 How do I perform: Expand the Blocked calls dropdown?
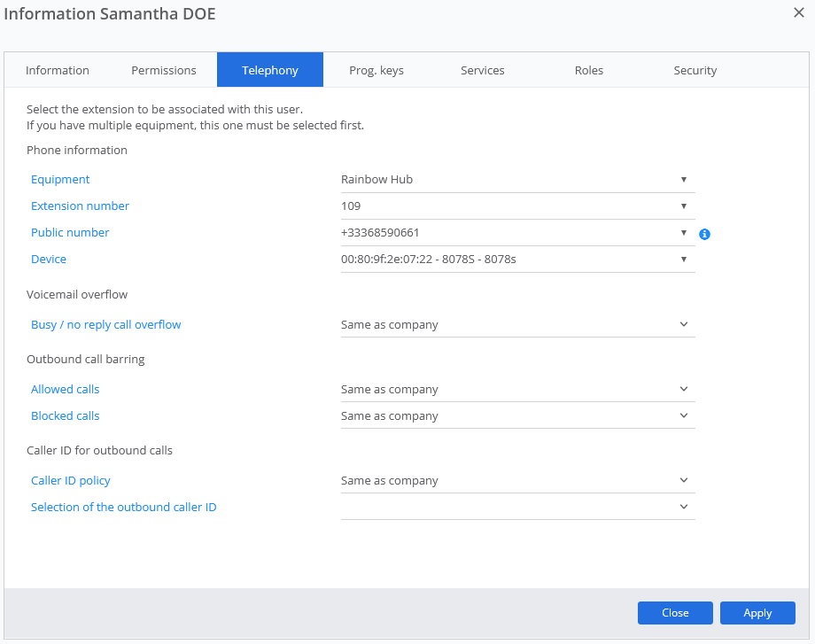(517, 415)
